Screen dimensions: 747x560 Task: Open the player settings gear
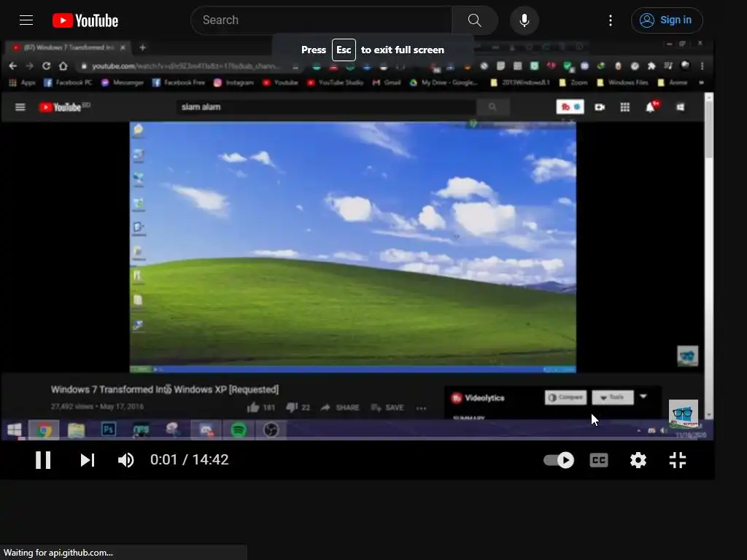[x=638, y=460]
